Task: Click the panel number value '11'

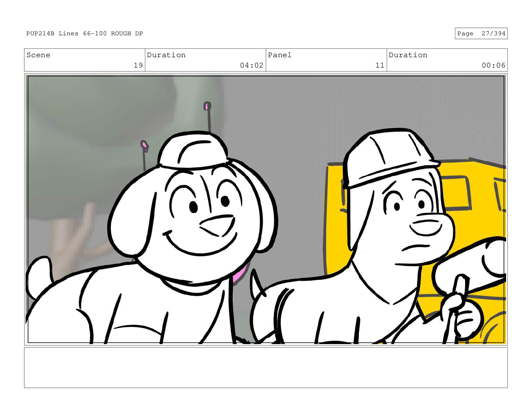Action: pyautogui.click(x=380, y=65)
